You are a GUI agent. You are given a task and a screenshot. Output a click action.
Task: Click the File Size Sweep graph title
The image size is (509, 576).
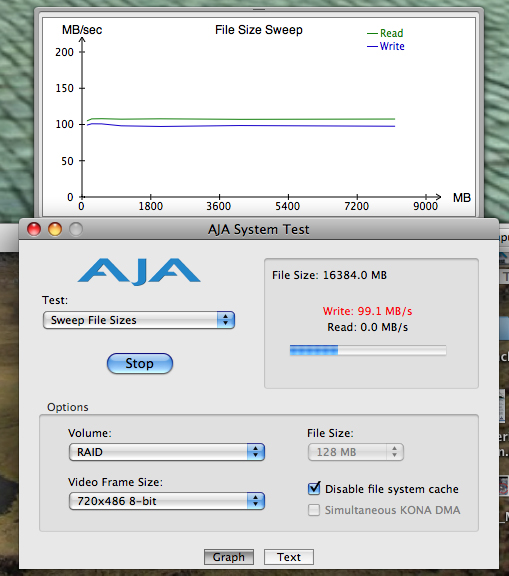click(259, 30)
